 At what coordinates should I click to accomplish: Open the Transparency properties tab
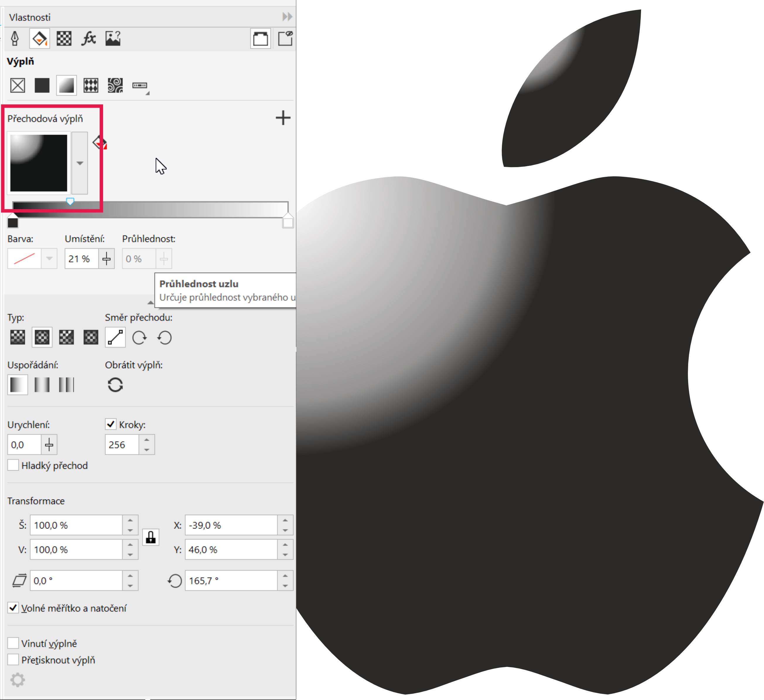pyautogui.click(x=64, y=39)
